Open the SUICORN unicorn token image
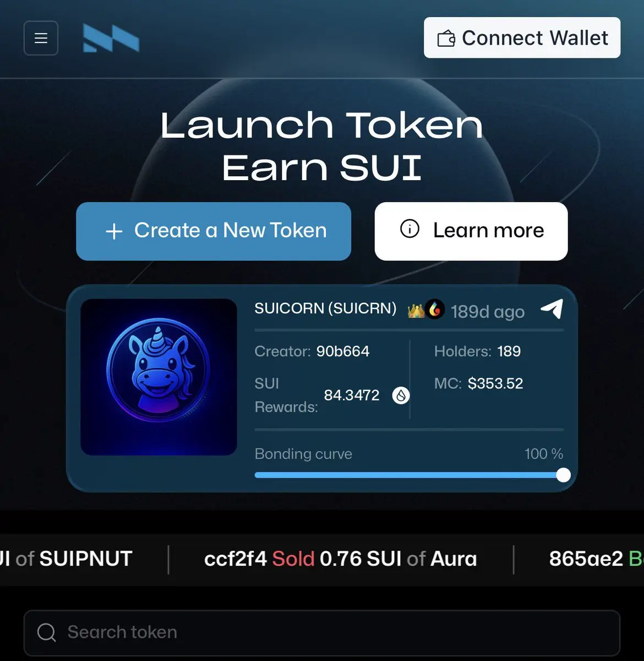This screenshot has width=644, height=661. (x=159, y=377)
